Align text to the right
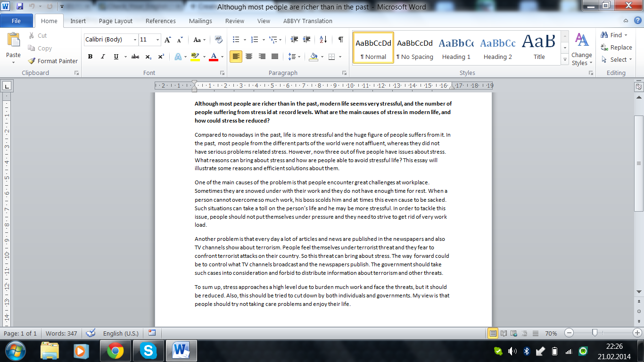The height and width of the screenshot is (362, 644). [262, 57]
